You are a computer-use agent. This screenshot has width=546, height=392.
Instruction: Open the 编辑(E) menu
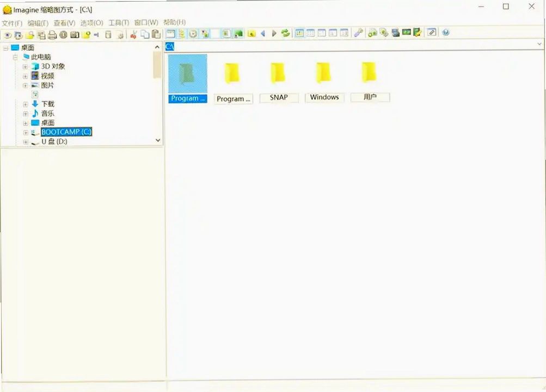38,23
